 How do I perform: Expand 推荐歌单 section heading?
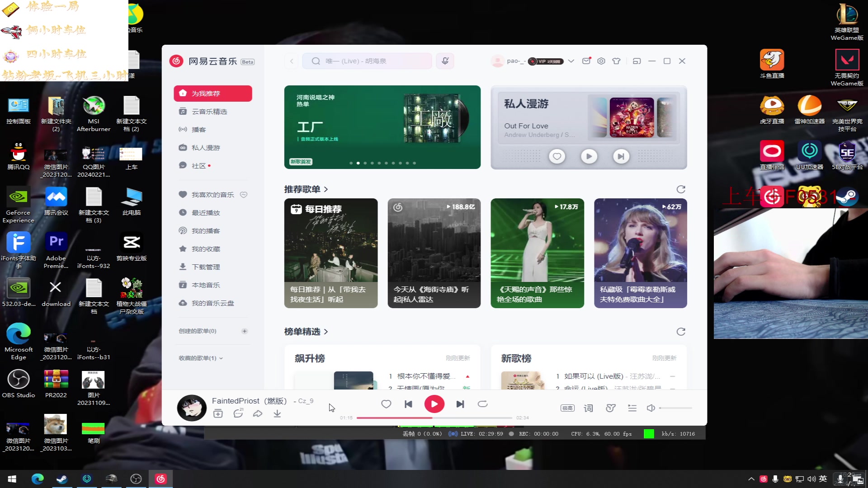point(306,189)
